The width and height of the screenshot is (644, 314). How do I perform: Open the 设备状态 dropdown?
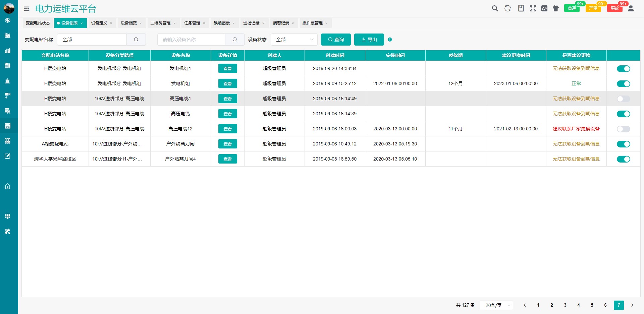(294, 40)
